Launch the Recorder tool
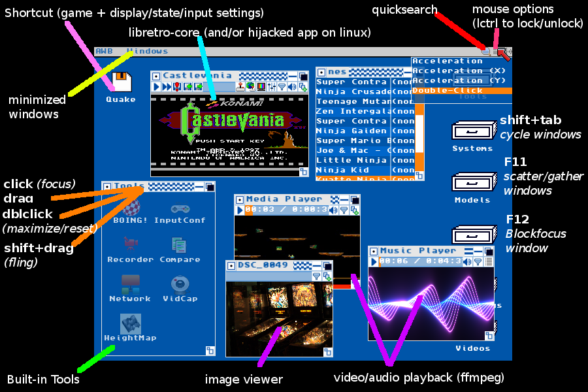The image size is (588, 392). click(131, 243)
